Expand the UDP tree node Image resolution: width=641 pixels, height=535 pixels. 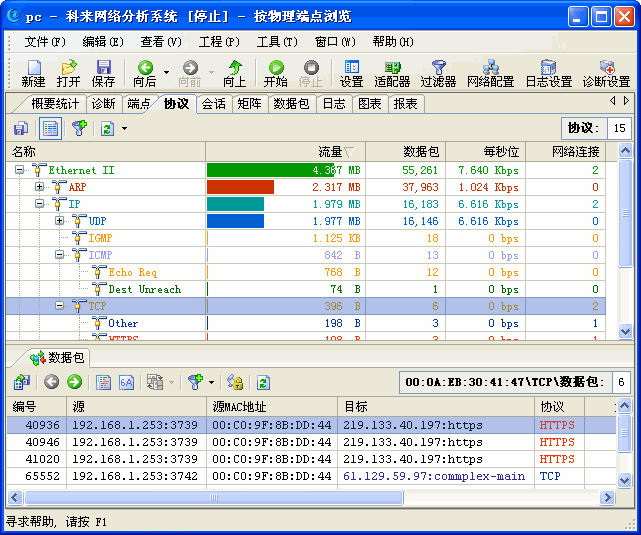coord(60,220)
